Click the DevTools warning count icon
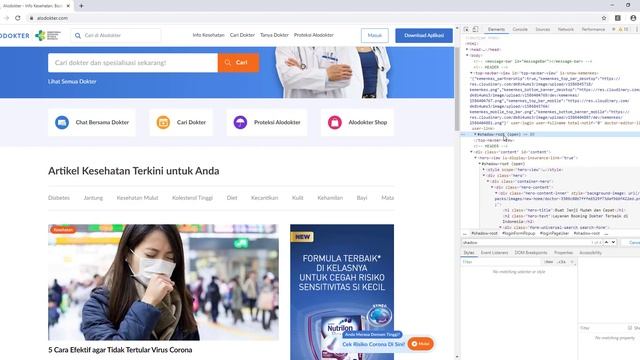640x360 pixels. (623, 29)
